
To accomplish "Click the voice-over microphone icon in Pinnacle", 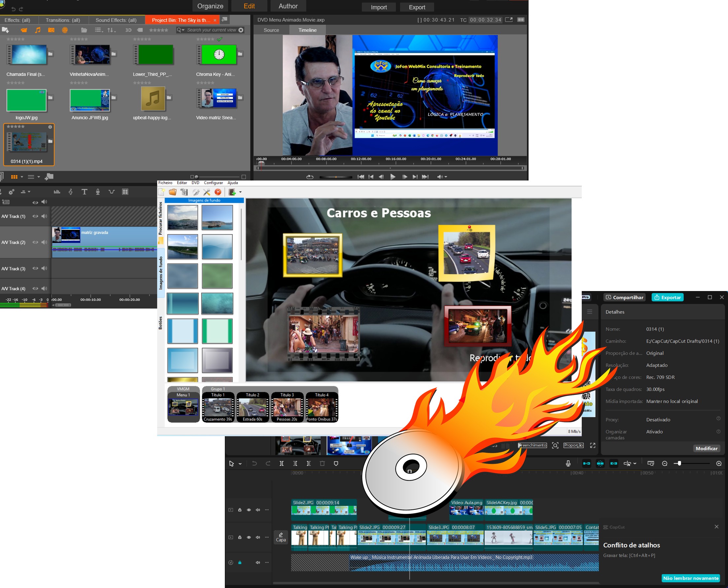I will point(98,192).
